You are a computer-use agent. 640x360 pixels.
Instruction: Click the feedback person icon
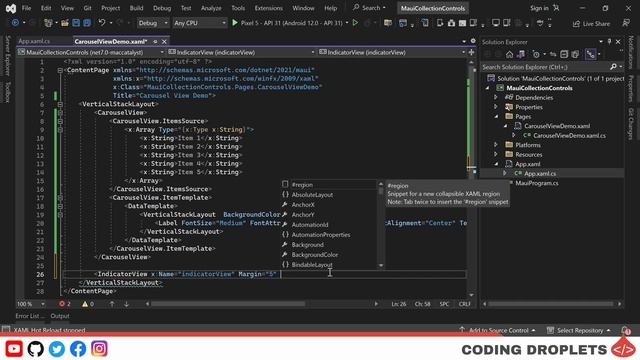coord(626,23)
